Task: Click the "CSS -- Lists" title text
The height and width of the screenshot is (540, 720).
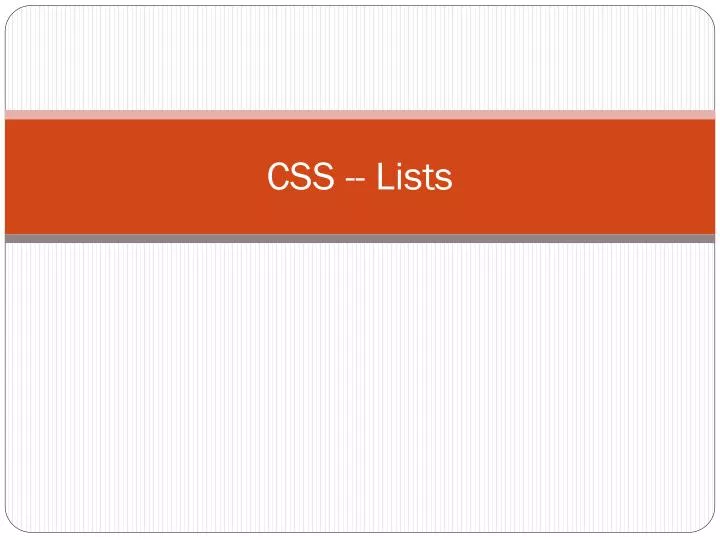Action: 360,178
